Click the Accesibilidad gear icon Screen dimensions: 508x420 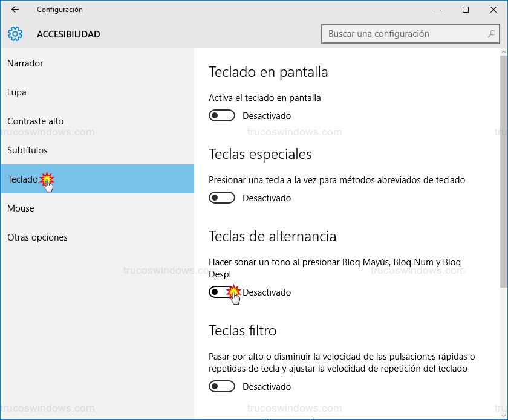coord(15,34)
